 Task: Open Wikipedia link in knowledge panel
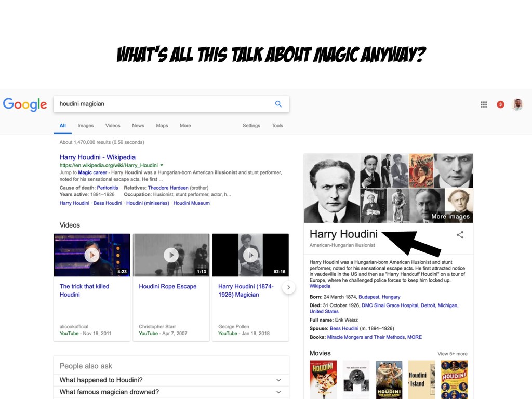tap(320, 286)
